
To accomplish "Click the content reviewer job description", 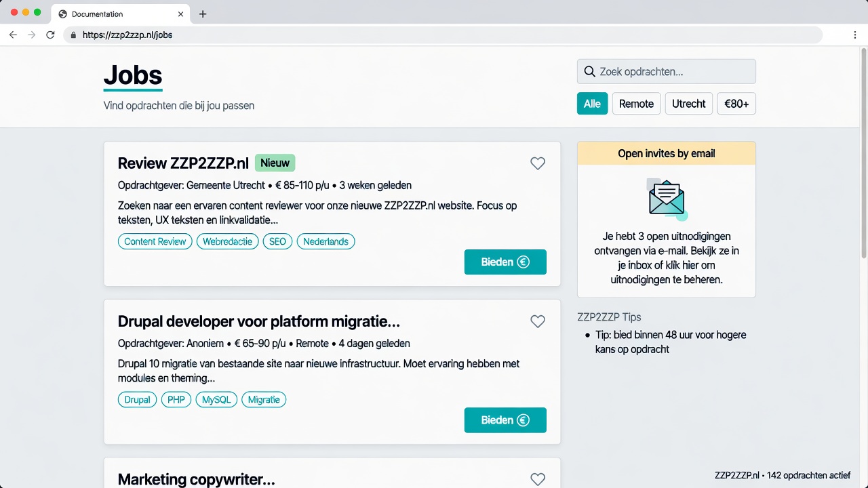I will pos(317,213).
